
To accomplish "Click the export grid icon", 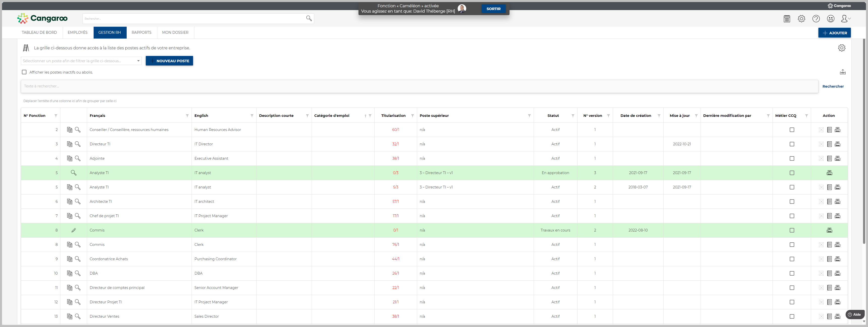I will (842, 72).
